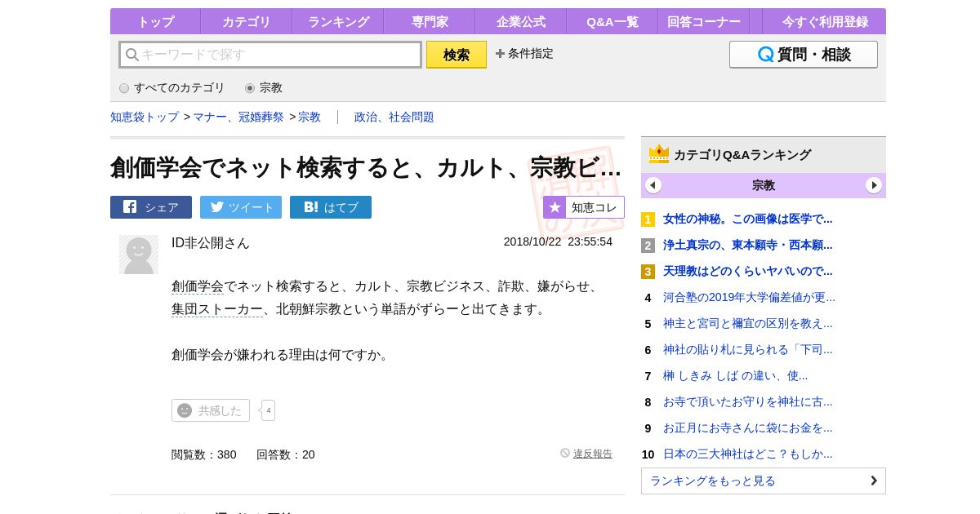The image size is (980, 514).
Task: Add the question to 知恵コレ
Action: pos(584,207)
